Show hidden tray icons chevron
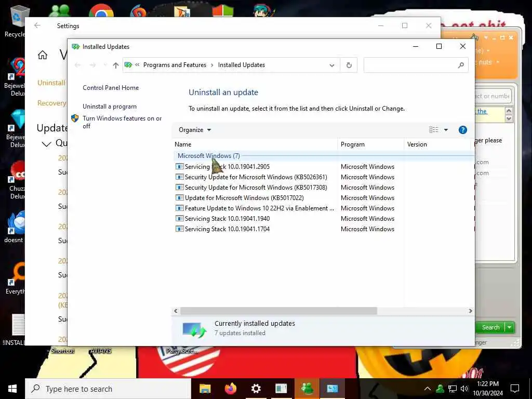Viewport: 532px width, 399px height. coord(428,389)
